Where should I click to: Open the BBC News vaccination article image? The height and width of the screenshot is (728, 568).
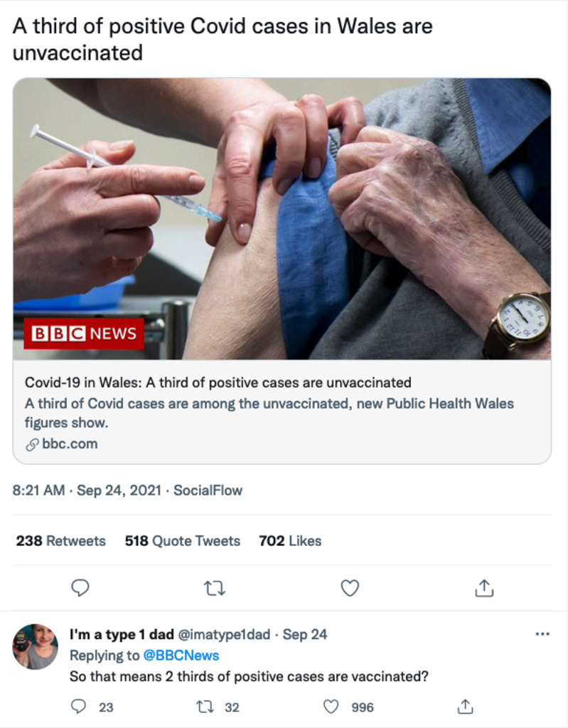click(x=282, y=218)
